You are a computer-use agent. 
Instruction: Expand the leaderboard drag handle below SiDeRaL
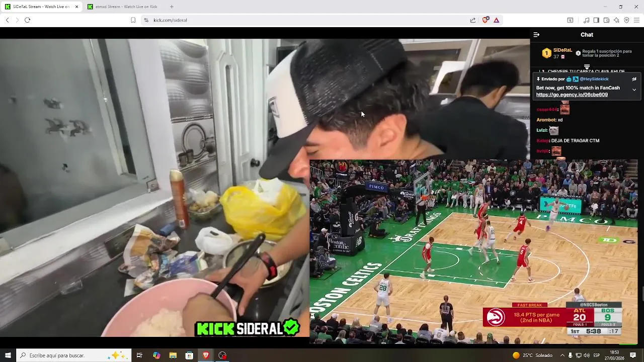(x=587, y=66)
